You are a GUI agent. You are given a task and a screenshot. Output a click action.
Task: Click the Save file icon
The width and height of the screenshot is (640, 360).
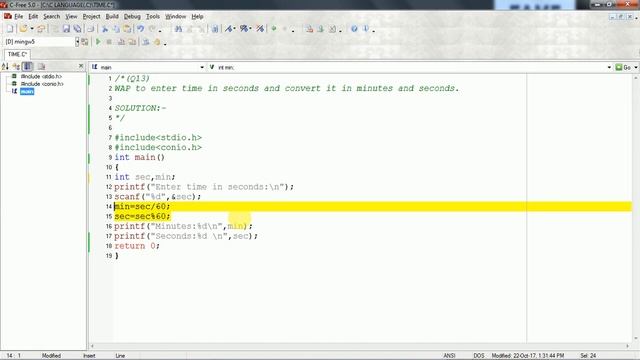tap(66, 29)
